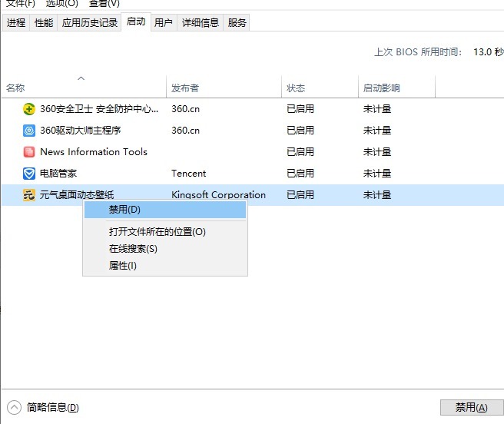Click 已启用 status of 电脑管家 row
Image resolution: width=504 pixels, height=424 pixels.
(300, 174)
